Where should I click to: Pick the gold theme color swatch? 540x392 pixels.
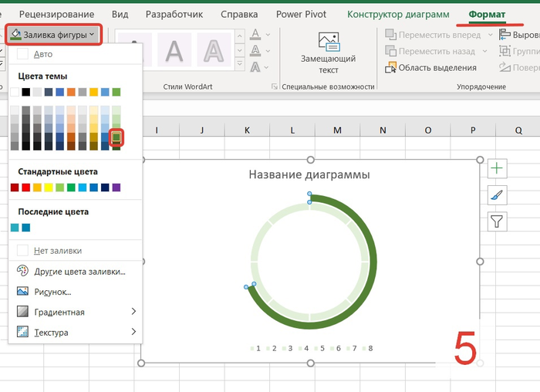pos(93,92)
